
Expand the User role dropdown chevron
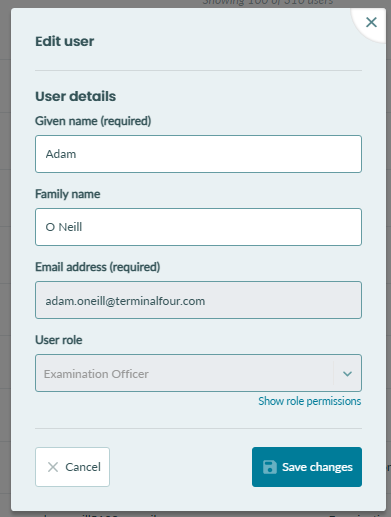click(x=347, y=374)
